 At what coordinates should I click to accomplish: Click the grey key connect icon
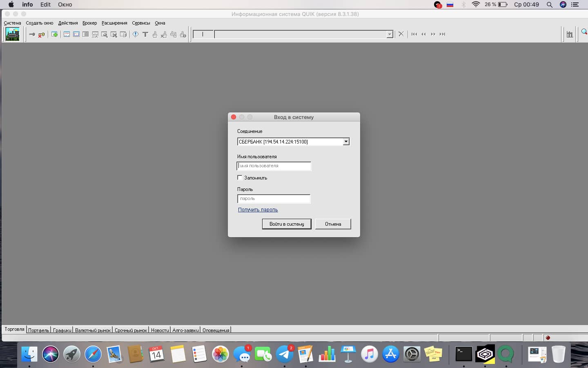(x=32, y=34)
